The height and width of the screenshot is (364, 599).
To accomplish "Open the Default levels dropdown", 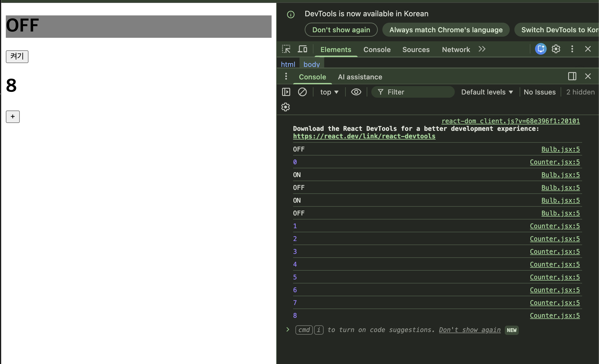I will [x=487, y=92].
